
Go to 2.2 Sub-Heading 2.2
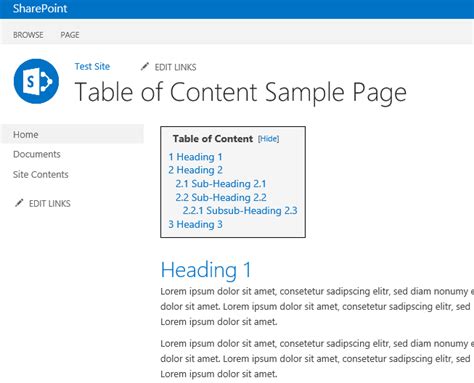click(x=221, y=197)
